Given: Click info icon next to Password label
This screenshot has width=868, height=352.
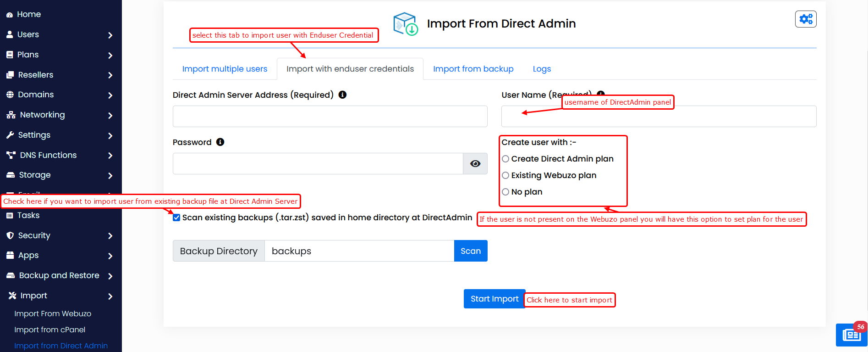Looking at the screenshot, I should (x=220, y=142).
